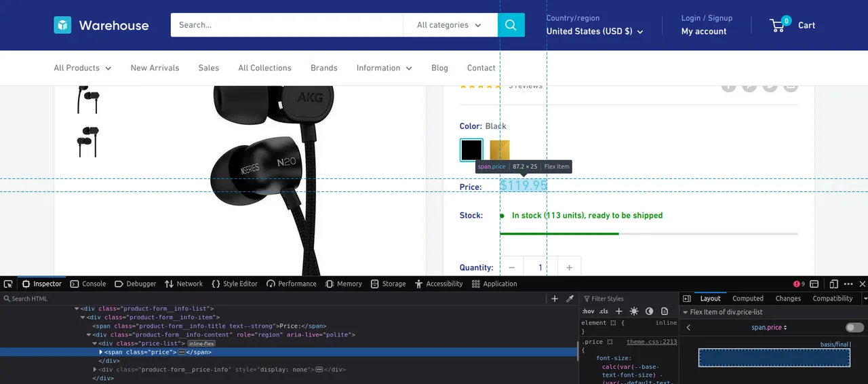Viewport: 868px width, 384px height.
Task: Open Country/region United States selector
Action: [x=595, y=31]
